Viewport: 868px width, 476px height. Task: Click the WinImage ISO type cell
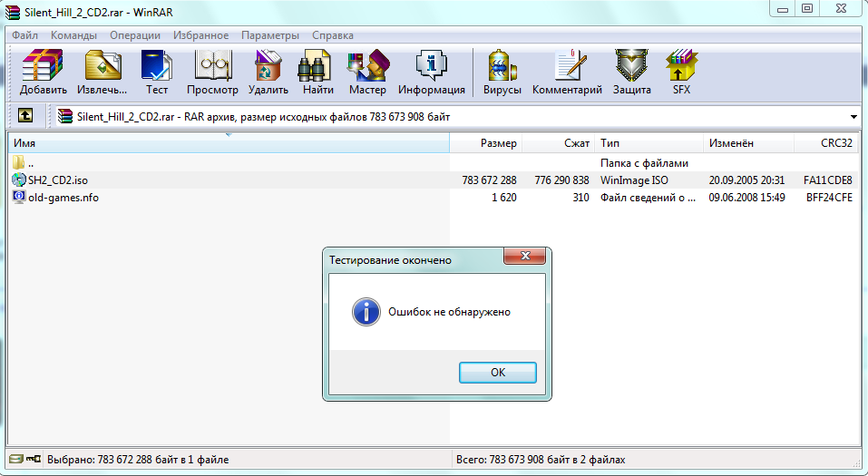pyautogui.click(x=634, y=180)
